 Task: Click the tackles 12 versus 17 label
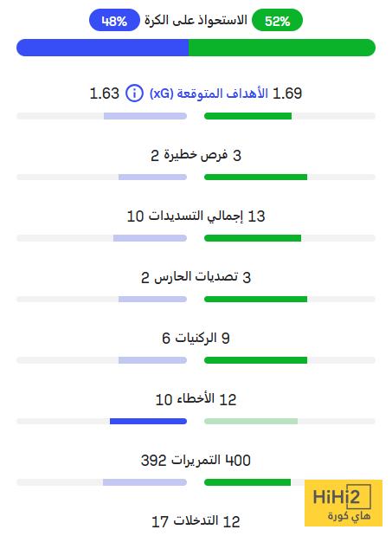[x=196, y=521]
